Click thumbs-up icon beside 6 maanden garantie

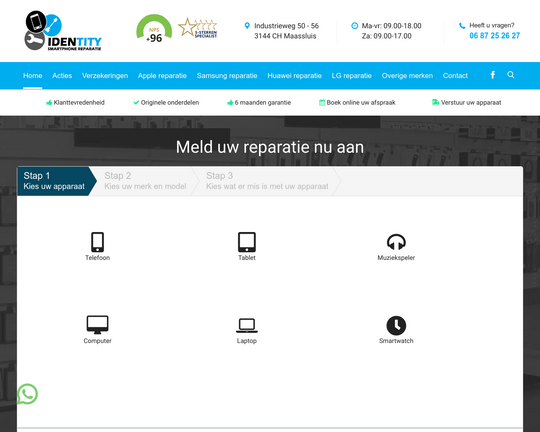pos(230,103)
